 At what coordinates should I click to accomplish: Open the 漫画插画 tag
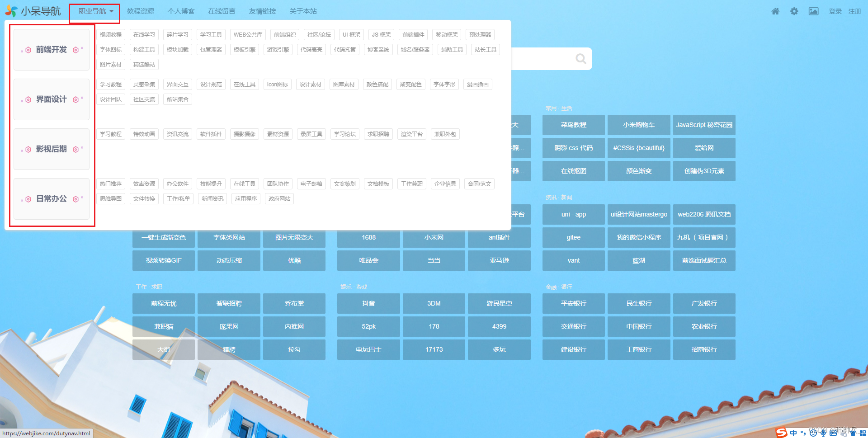[478, 85]
